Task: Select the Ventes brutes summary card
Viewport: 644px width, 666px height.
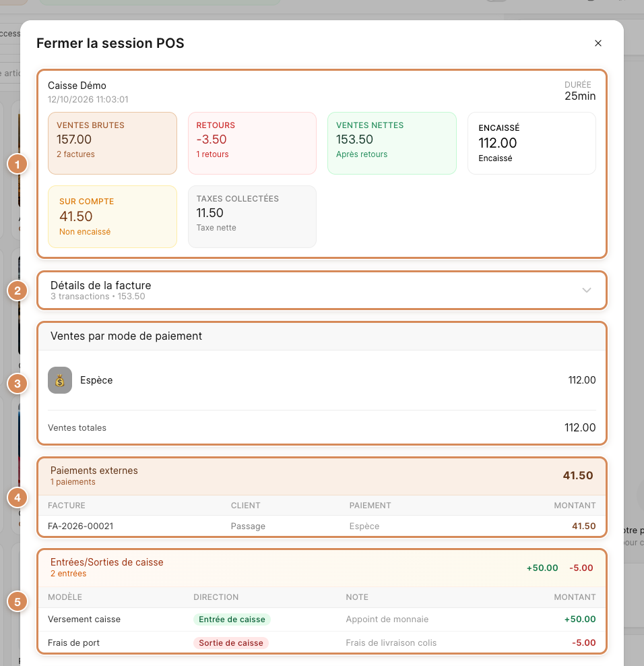Action: [112, 143]
